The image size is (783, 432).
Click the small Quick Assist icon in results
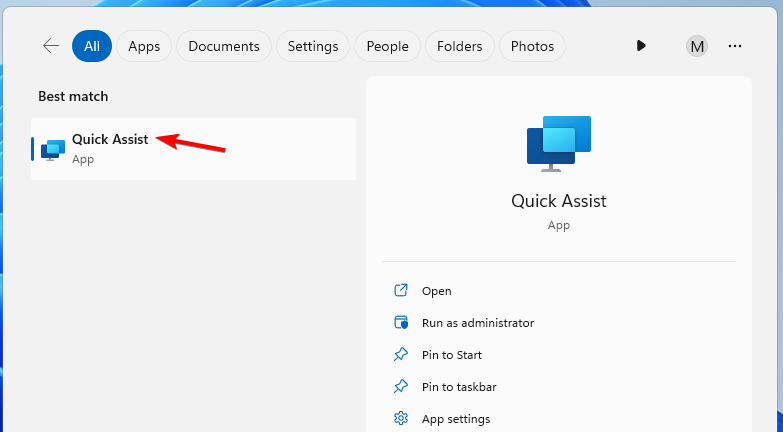tap(53, 150)
